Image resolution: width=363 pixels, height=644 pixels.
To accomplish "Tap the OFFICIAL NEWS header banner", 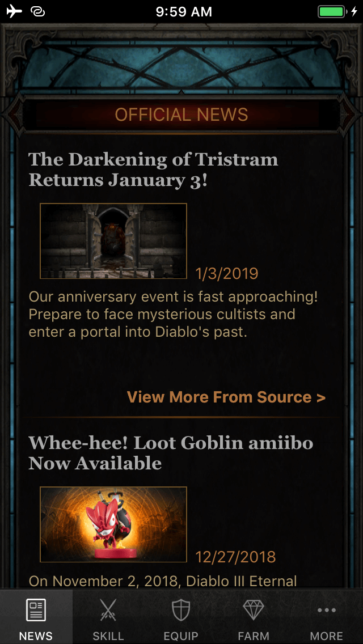I will (181, 115).
